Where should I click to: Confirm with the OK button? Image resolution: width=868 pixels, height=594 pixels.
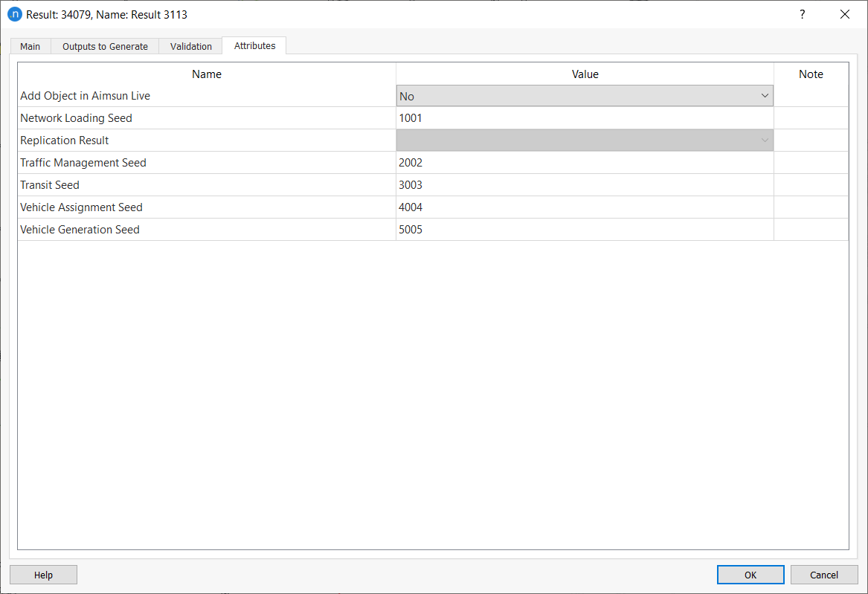[x=750, y=575]
